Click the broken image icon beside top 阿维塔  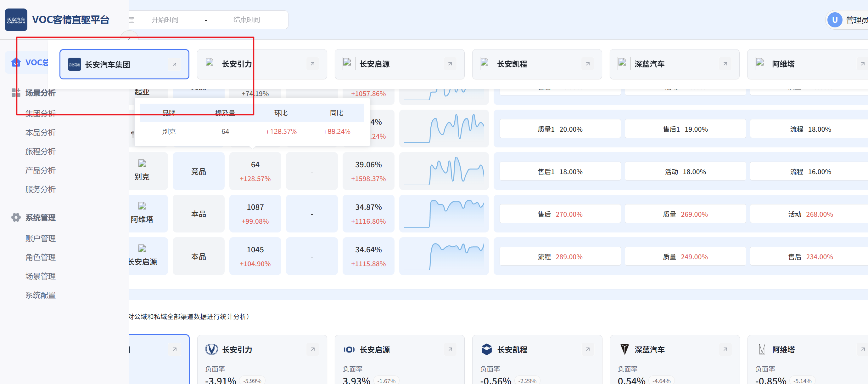click(x=762, y=64)
